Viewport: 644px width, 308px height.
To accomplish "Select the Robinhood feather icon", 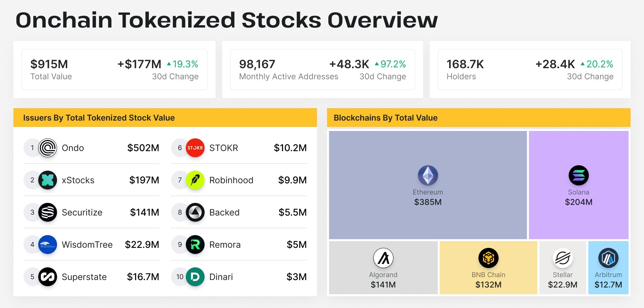I will [x=195, y=180].
